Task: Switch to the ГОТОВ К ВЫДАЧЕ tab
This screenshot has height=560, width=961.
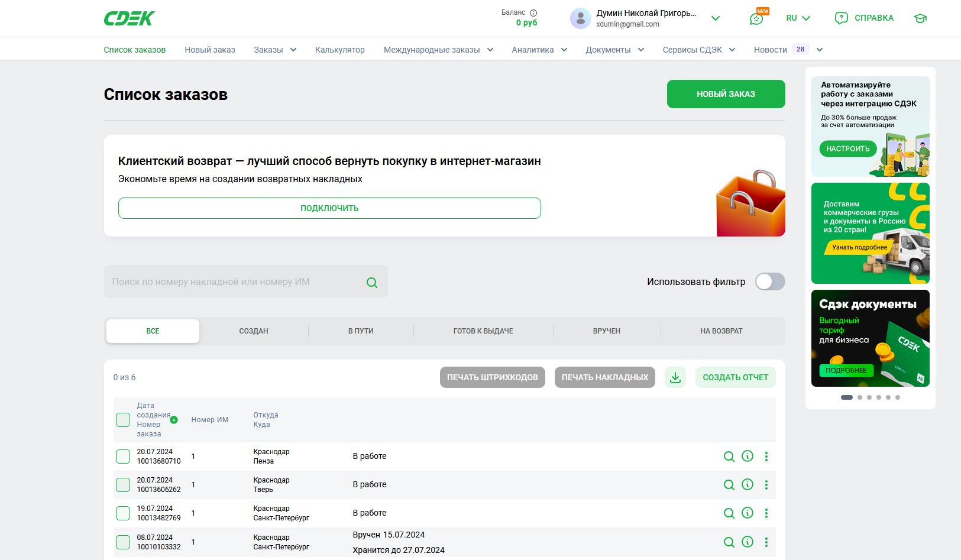Action: tap(483, 331)
